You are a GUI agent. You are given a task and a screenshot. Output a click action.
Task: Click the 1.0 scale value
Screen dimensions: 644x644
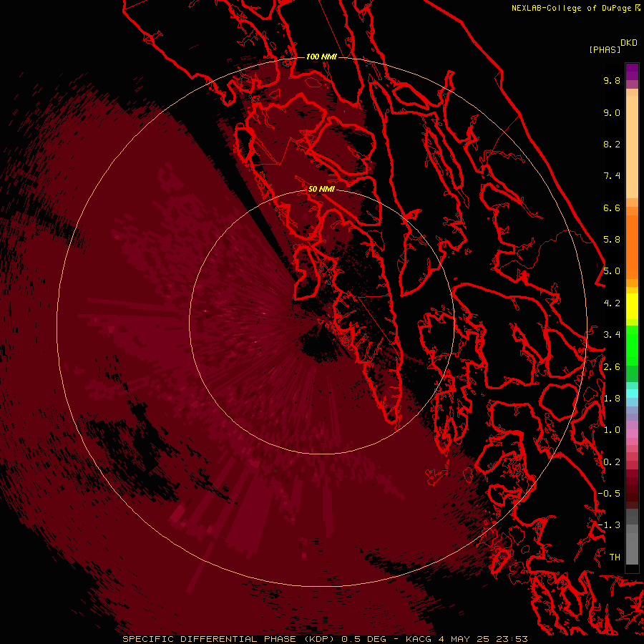point(612,430)
